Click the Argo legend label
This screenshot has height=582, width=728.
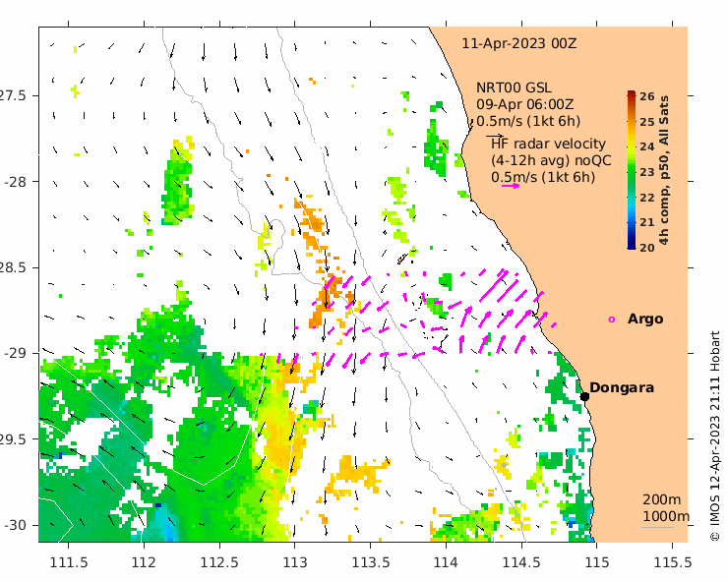click(x=645, y=319)
